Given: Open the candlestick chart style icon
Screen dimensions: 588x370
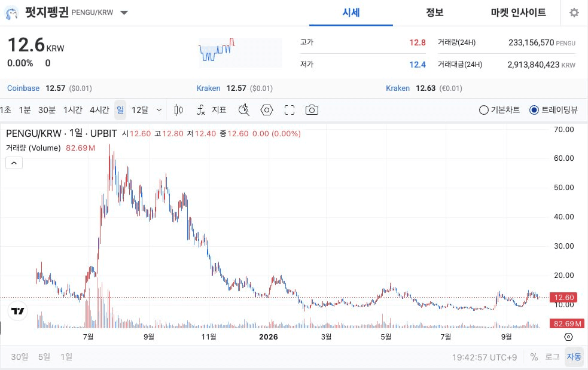Looking at the screenshot, I should tap(178, 110).
